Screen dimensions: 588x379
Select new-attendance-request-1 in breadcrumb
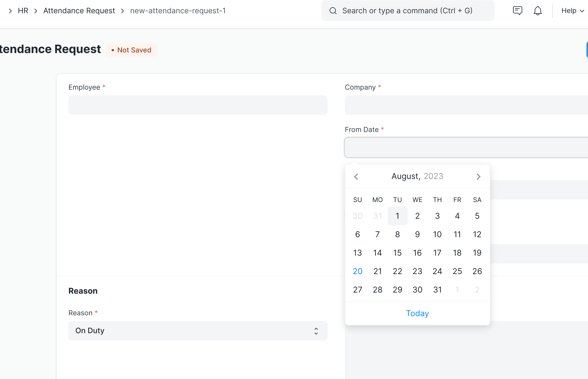[178, 10]
